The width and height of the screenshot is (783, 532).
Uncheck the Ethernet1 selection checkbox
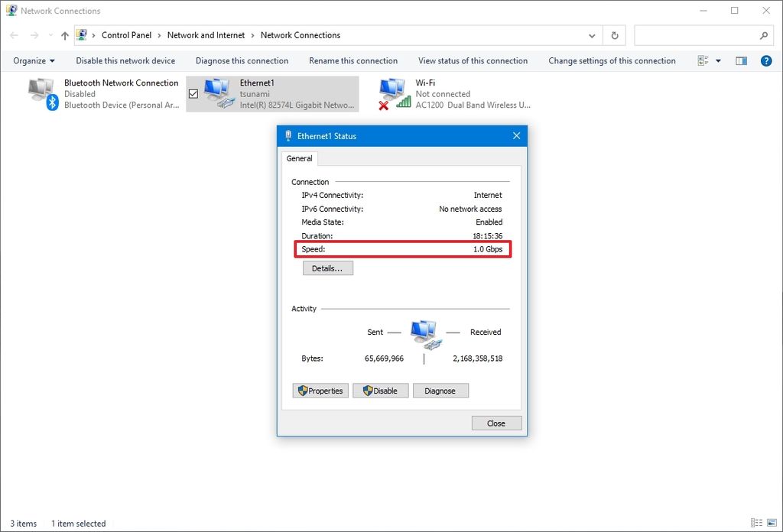click(x=193, y=92)
